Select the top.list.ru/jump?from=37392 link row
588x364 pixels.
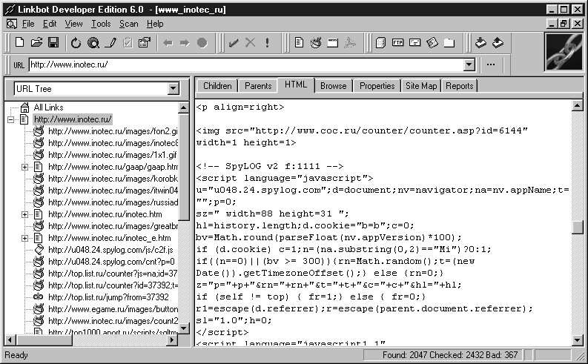point(108,297)
